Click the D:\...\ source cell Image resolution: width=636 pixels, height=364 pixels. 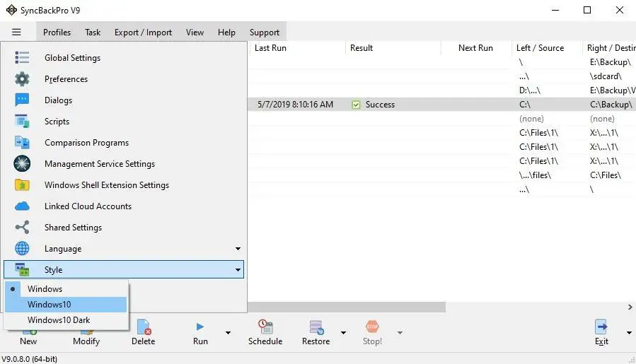pos(530,90)
